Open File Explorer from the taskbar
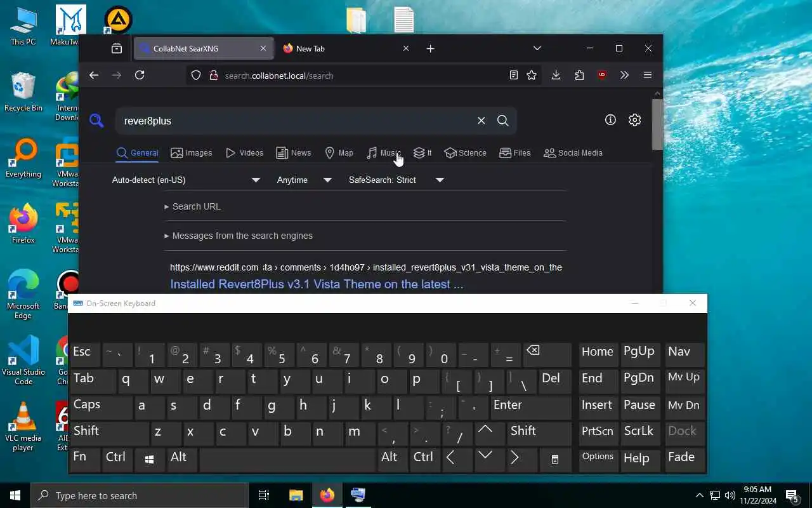Image resolution: width=812 pixels, height=508 pixels. coord(296,495)
